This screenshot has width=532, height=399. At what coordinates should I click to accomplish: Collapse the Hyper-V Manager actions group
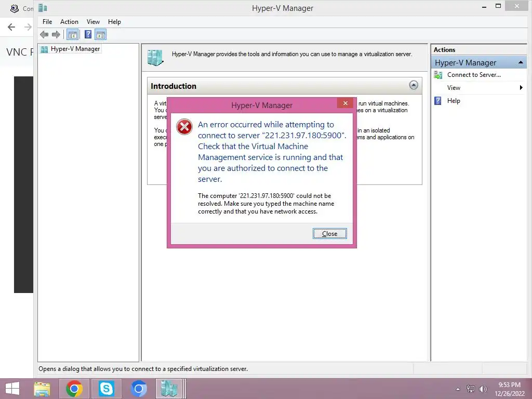coord(521,62)
